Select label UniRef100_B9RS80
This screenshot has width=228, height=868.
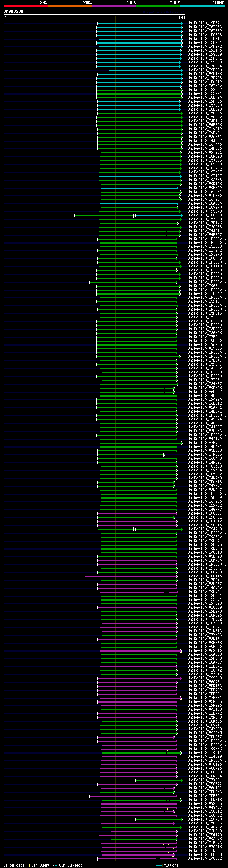coord(204,70)
